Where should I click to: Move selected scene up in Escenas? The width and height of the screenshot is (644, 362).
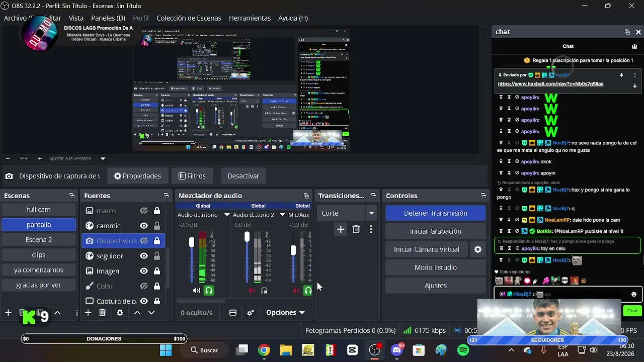(x=57, y=313)
